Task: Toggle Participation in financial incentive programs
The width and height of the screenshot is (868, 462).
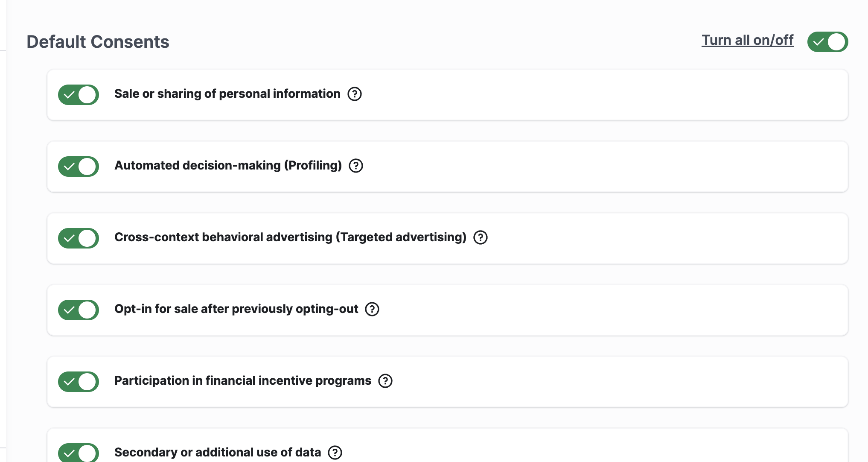Action: 79,382
